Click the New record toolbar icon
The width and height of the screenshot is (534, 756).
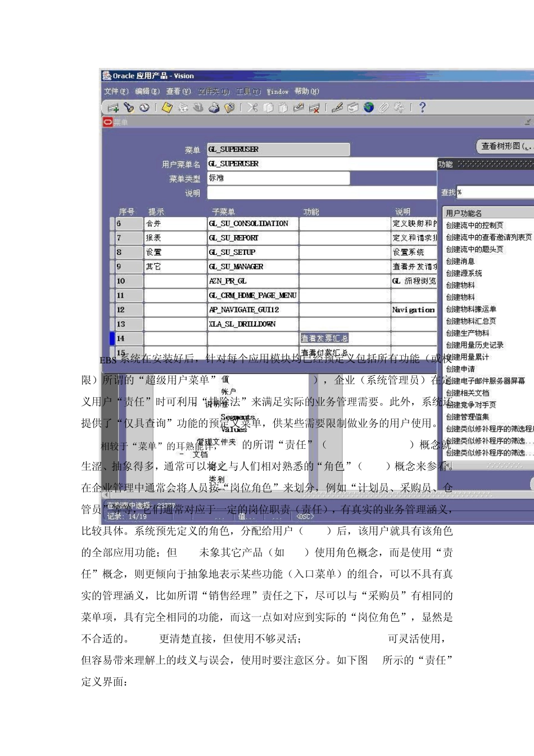[113, 107]
